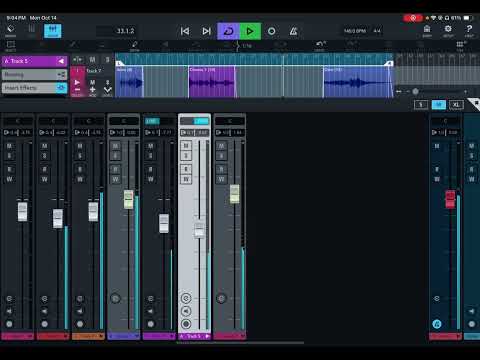The width and height of the screenshot is (480, 360).
Task: Tap the 140.0 BPM tempo field
Action: click(x=355, y=31)
